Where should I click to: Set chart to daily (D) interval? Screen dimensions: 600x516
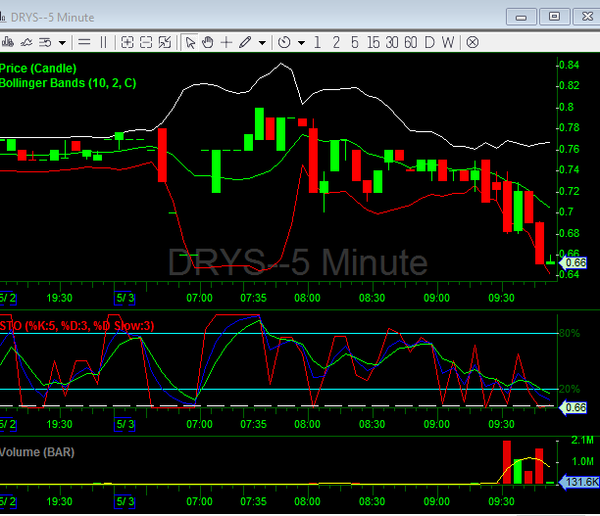click(430, 42)
